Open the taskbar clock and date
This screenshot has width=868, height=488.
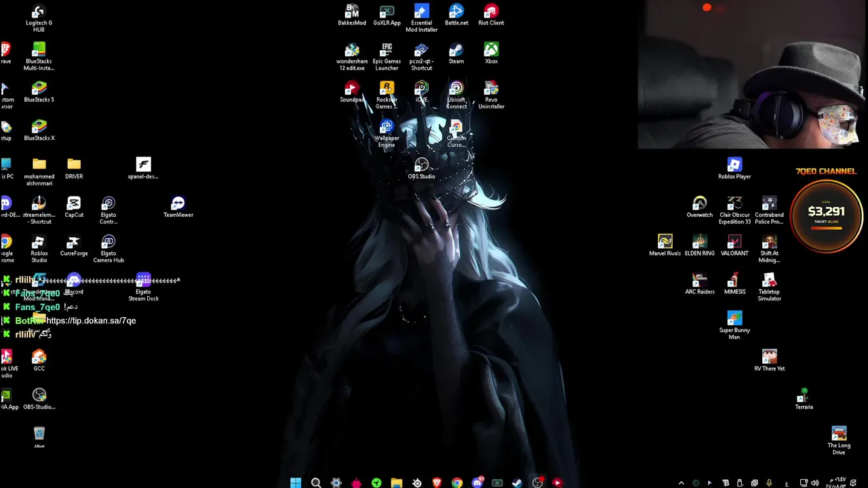pyautogui.click(x=836, y=483)
